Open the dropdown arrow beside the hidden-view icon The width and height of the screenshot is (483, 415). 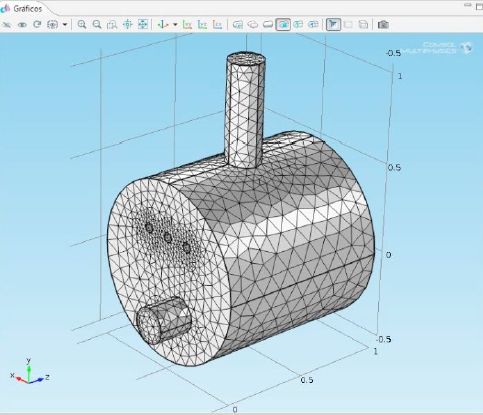click(x=65, y=25)
